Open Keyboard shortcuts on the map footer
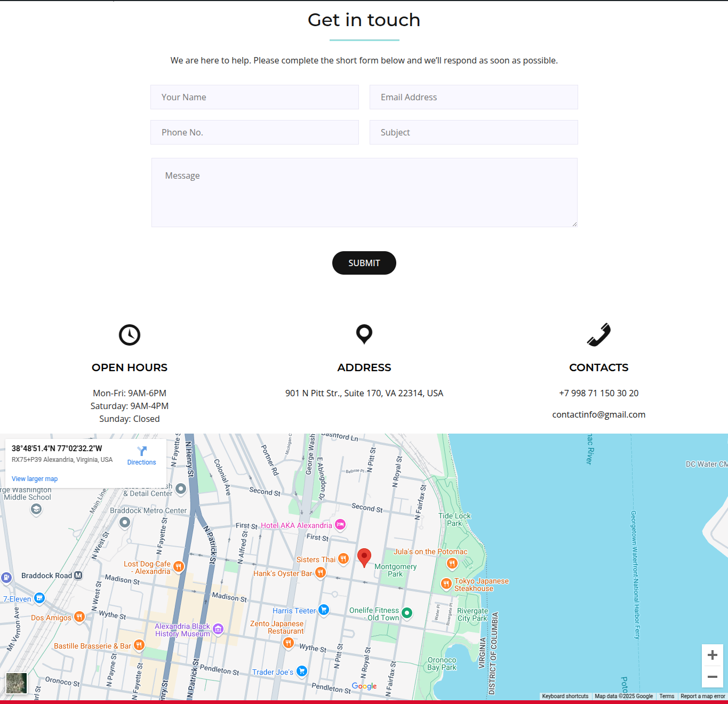This screenshot has height=704, width=728. [565, 696]
